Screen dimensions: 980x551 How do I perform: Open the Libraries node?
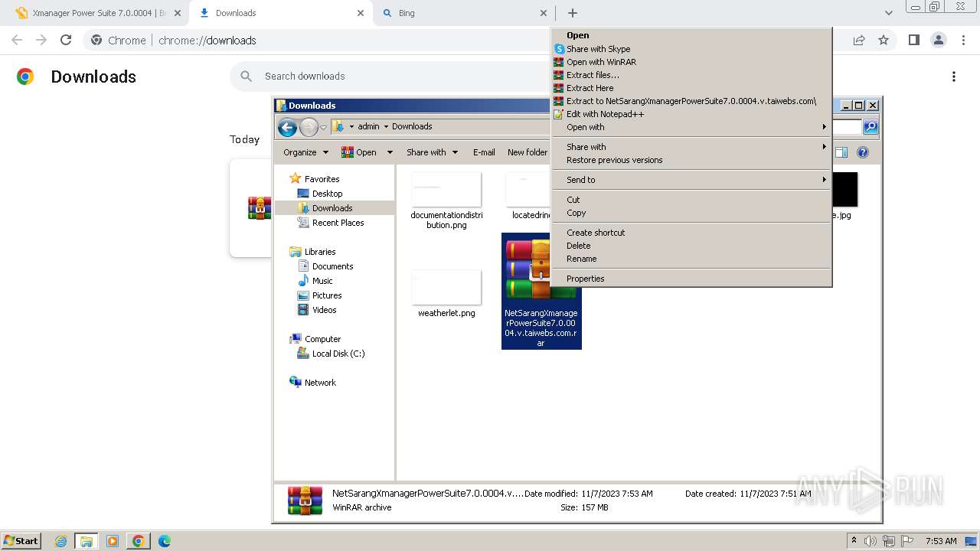point(319,252)
